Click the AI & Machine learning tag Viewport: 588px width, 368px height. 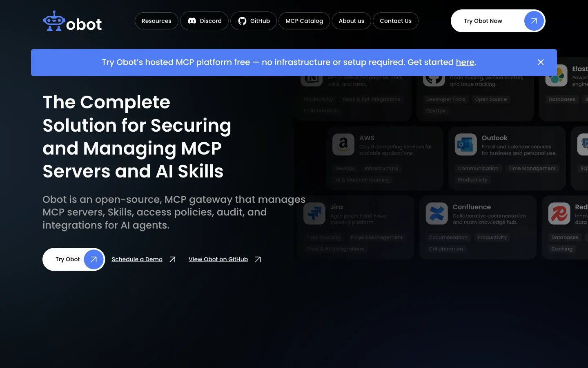tap(363, 180)
